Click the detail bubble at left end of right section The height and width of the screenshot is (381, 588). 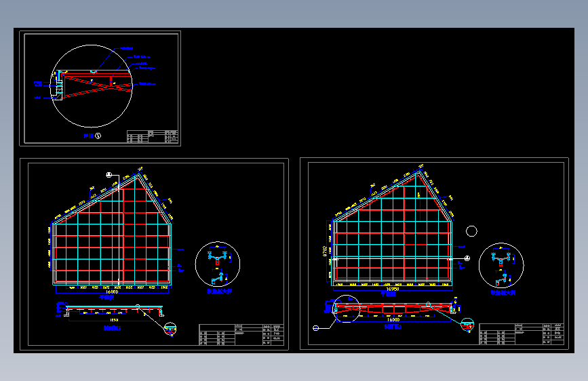346,309
